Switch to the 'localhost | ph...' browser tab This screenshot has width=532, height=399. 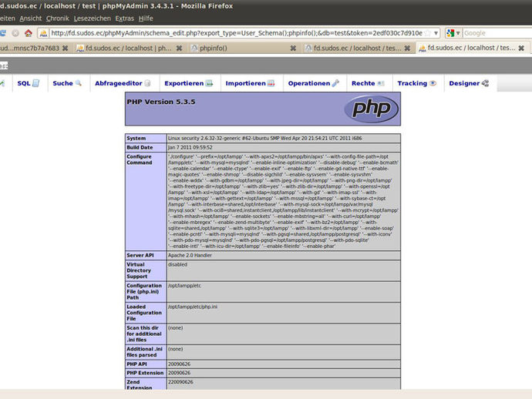[130, 48]
